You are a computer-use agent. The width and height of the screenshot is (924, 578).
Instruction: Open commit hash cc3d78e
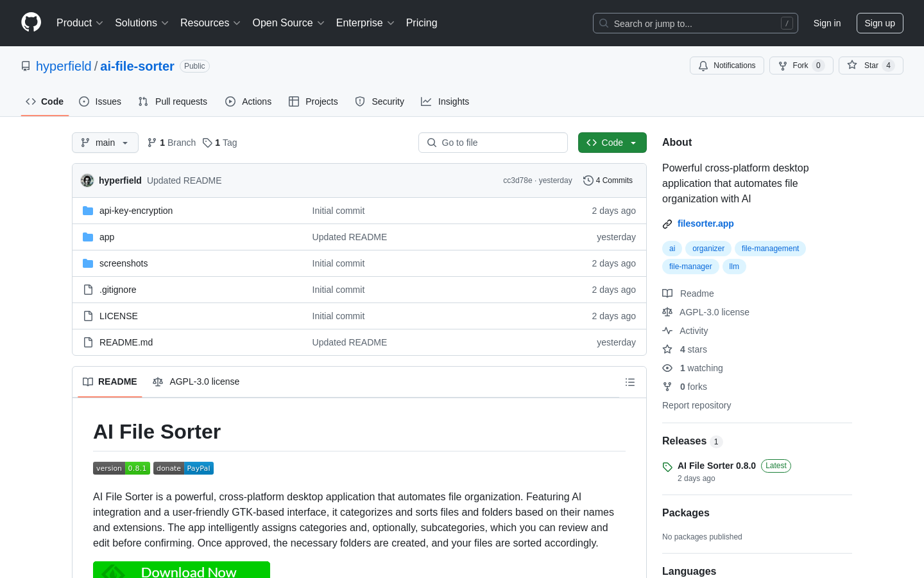(x=518, y=180)
